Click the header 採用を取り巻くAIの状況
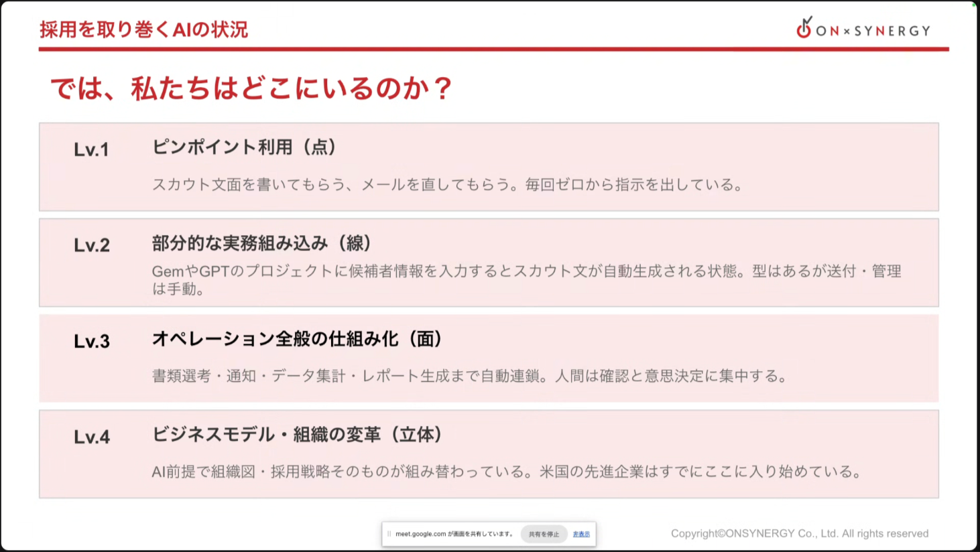This screenshot has width=980, height=552. tap(143, 29)
